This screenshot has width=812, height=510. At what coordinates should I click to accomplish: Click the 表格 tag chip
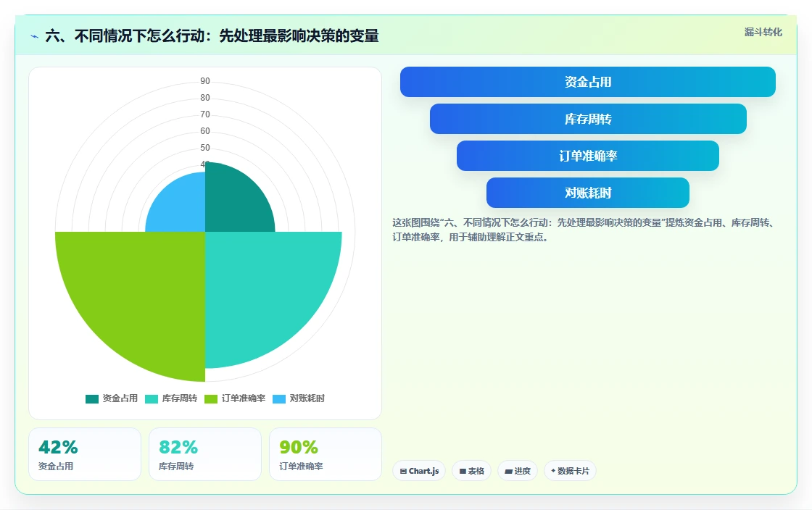(472, 471)
